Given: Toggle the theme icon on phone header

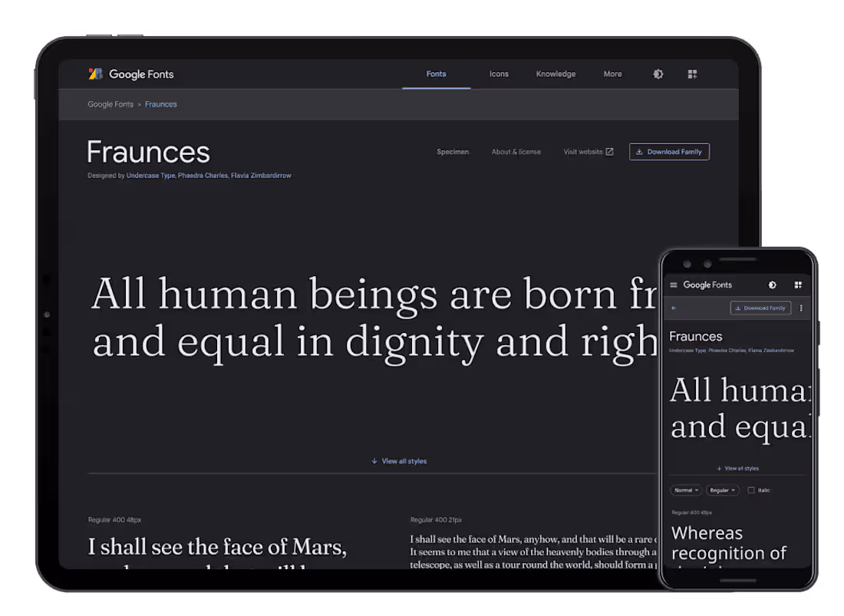Looking at the screenshot, I should coord(772,285).
